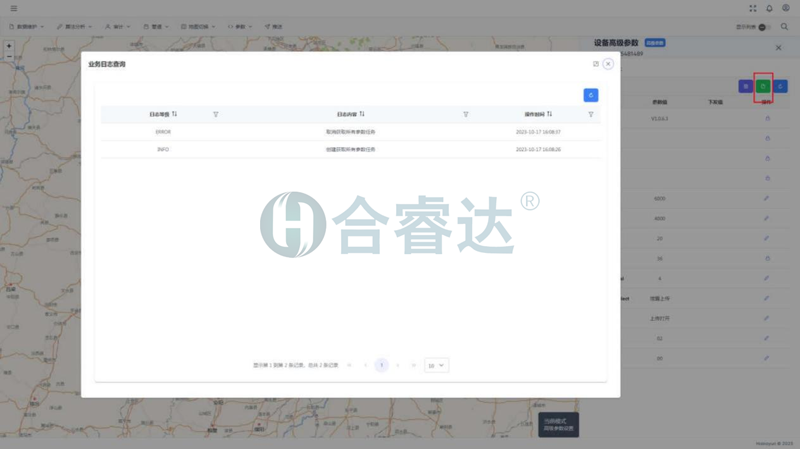Close the 设备高级参数 side panel

point(779,47)
